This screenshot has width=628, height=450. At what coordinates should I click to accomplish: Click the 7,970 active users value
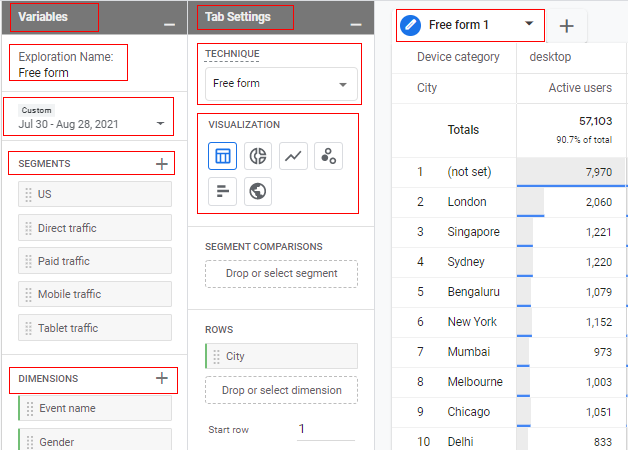click(x=598, y=172)
